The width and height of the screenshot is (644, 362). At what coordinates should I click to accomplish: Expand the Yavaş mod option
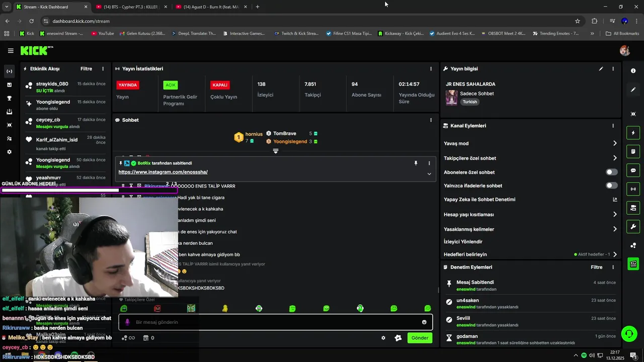pyautogui.click(x=530, y=143)
